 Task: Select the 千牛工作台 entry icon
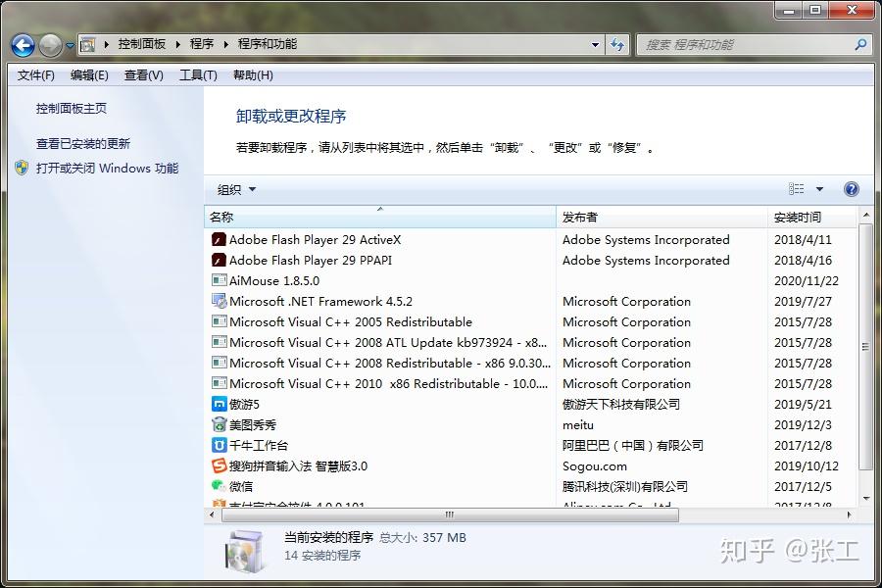tap(220, 445)
